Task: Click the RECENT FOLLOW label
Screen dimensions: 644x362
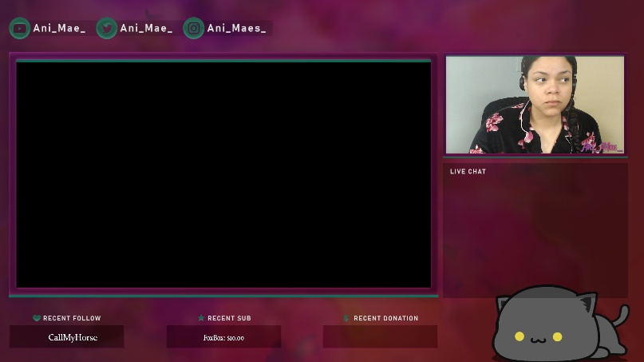Action: [x=72, y=318]
